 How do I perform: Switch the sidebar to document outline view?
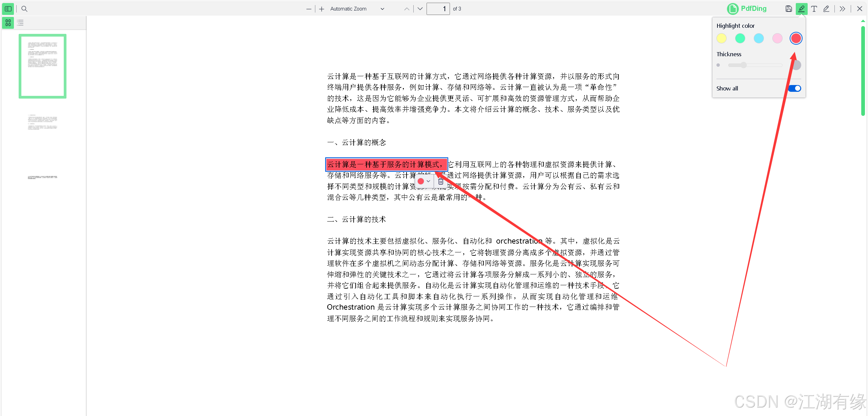coord(20,23)
